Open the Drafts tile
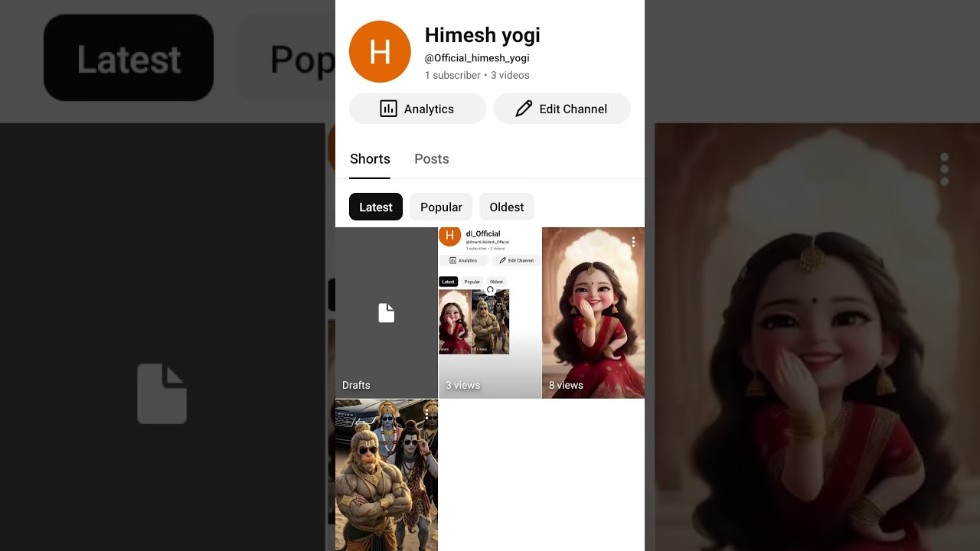Viewport: 980px width, 551px height. tap(387, 313)
